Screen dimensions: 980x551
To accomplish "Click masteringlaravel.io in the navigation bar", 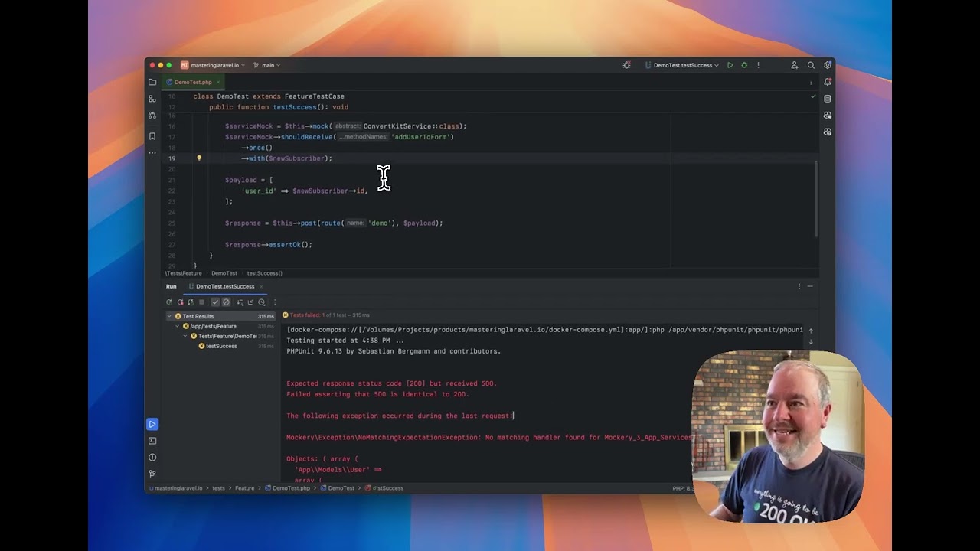I will tap(176, 488).
